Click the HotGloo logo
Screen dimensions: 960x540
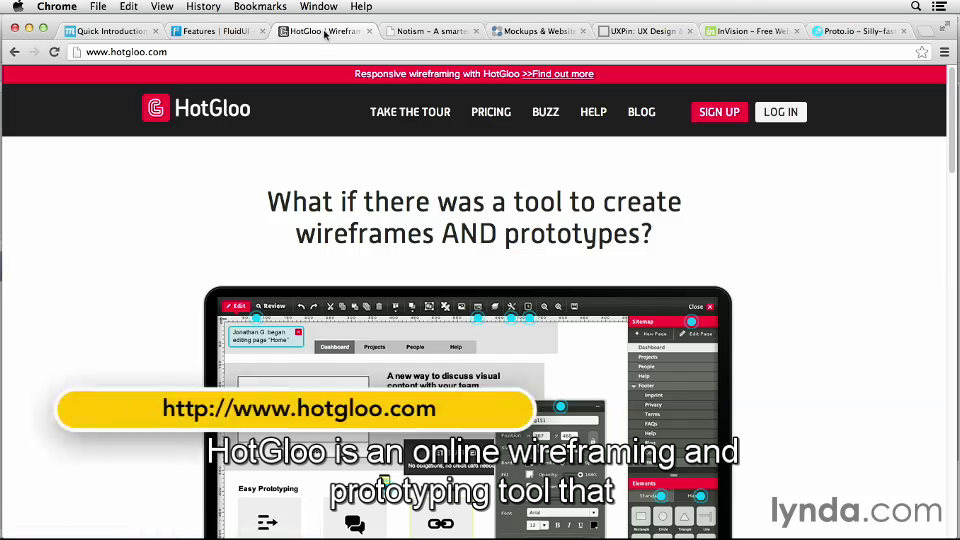(197, 108)
